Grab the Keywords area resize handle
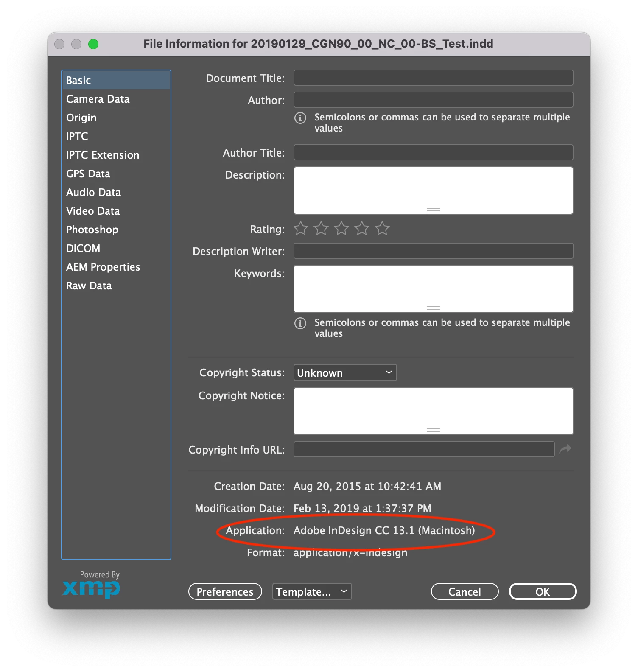The height and width of the screenshot is (672, 638). (x=434, y=308)
